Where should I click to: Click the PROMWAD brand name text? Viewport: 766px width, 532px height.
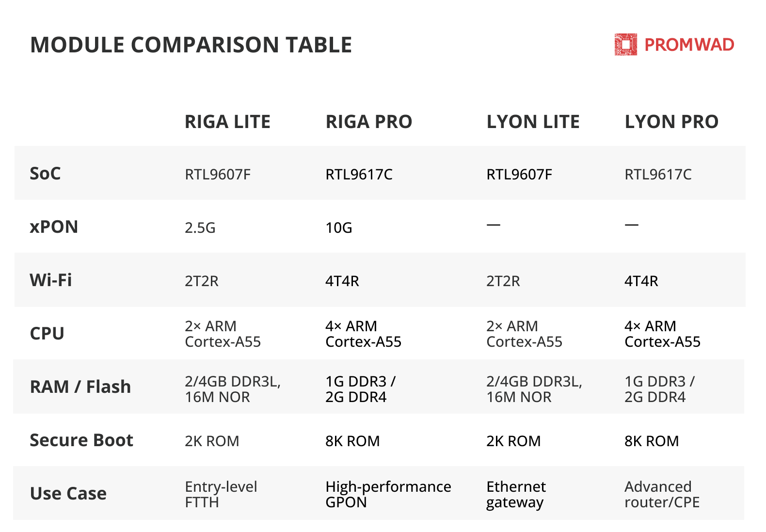pyautogui.click(x=689, y=45)
